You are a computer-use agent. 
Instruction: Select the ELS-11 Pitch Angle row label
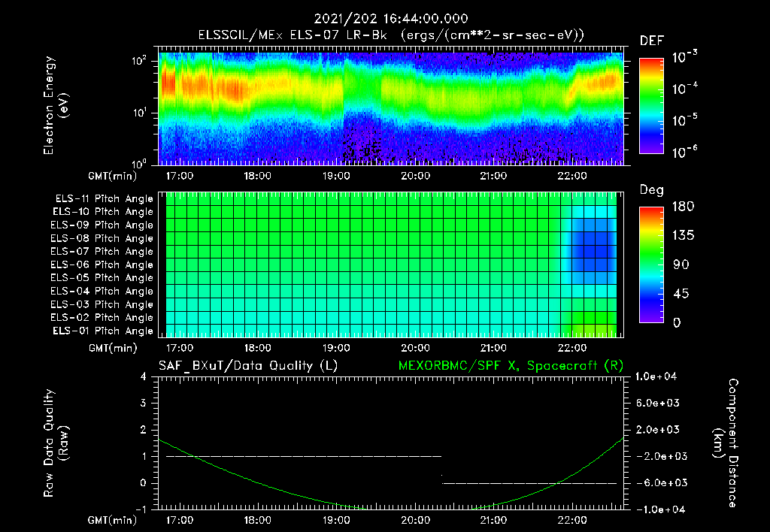coord(104,199)
